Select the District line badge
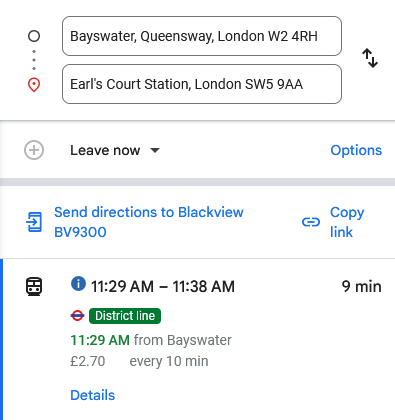The height and width of the screenshot is (420, 395). point(125,316)
